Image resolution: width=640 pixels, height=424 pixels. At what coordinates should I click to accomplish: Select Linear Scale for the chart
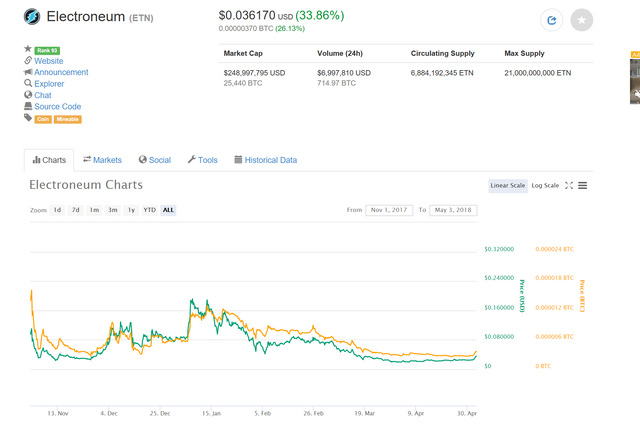pos(508,186)
